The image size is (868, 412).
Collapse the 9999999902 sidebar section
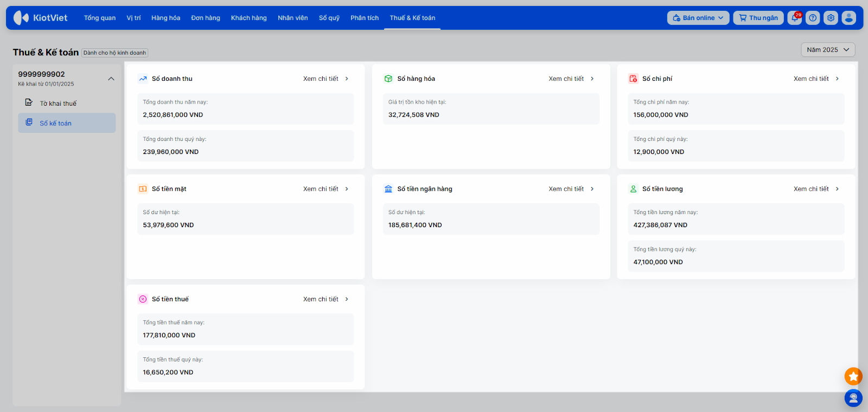point(111,79)
